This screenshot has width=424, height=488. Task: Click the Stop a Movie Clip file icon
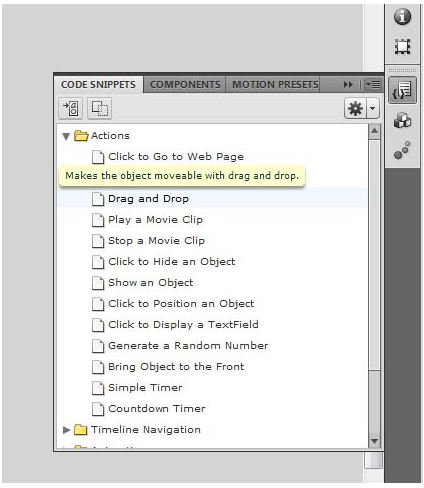tap(98, 241)
